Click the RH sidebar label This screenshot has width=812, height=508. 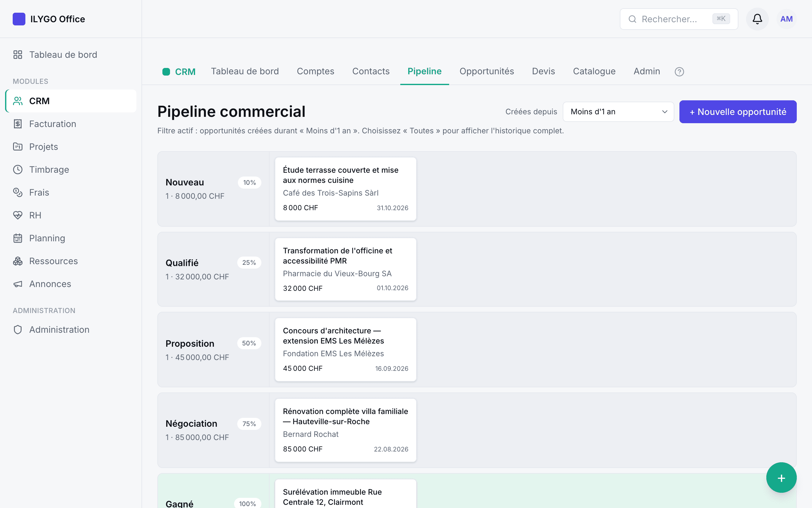pos(35,215)
